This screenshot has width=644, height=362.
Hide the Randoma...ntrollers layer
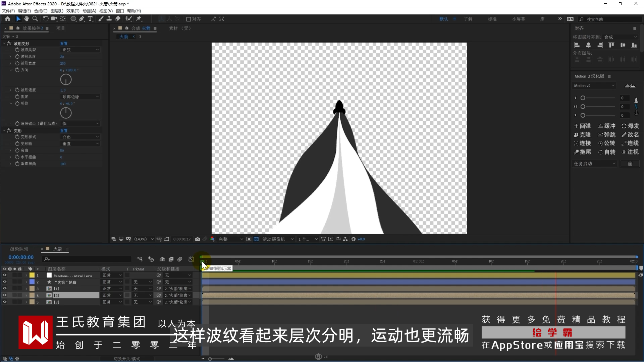(5, 275)
